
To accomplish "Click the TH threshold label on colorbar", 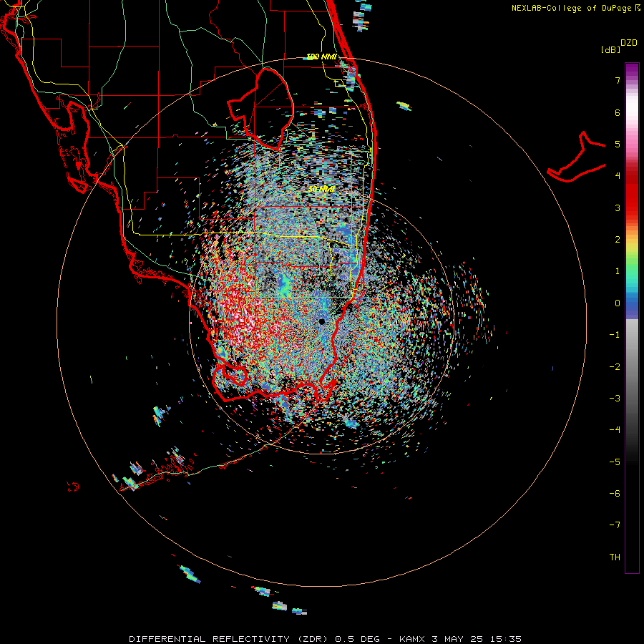I will pos(615,557).
